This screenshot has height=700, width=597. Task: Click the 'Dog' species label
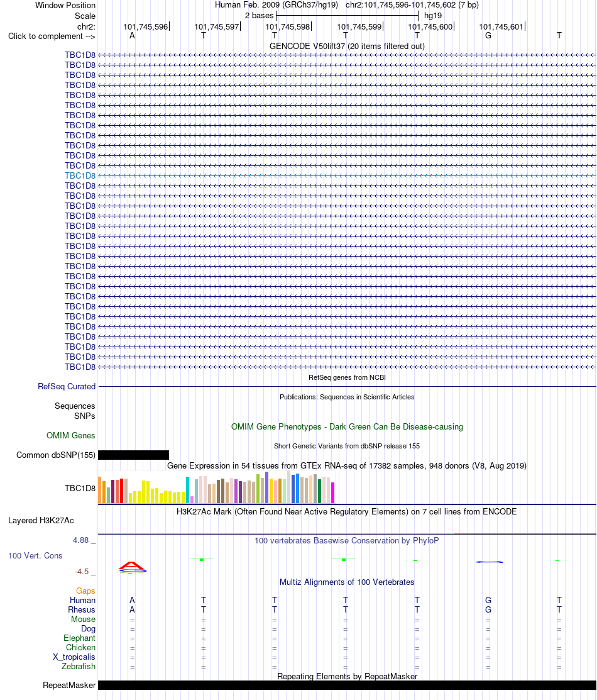tap(89, 629)
